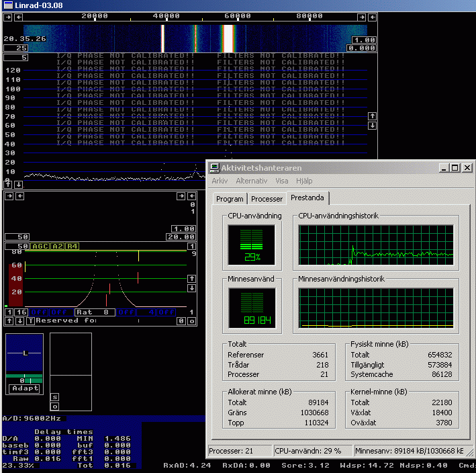
Task: Toggle the Off box directly right of Rat 8
Action: click(126, 312)
